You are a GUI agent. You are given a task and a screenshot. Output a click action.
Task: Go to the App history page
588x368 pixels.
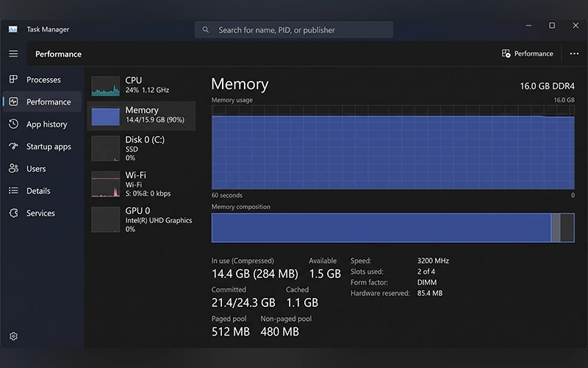[42, 124]
